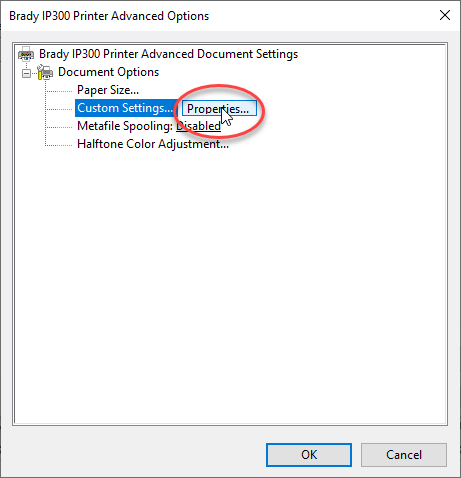Open the Properties... button for Custom Settings

click(x=219, y=108)
